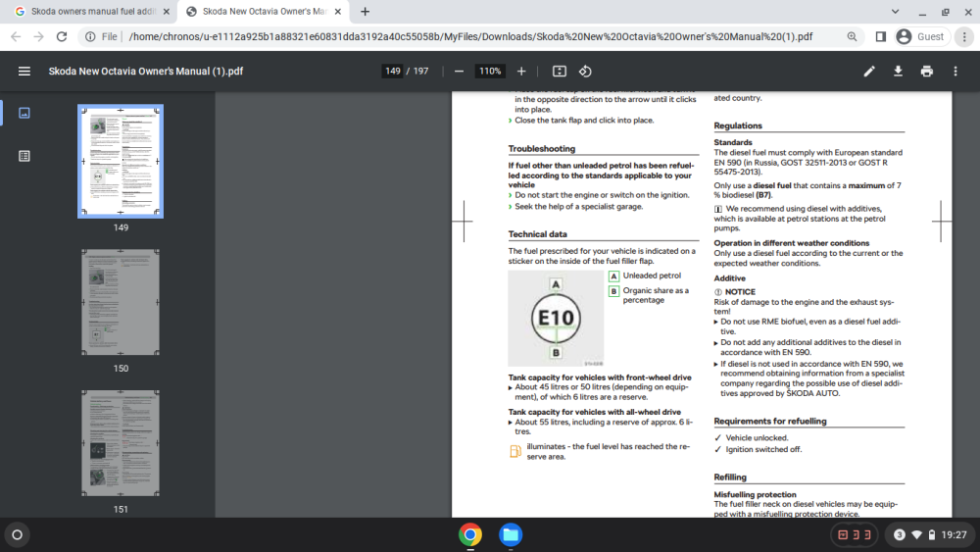Click the fuel reserve warning lamp icon
Image resolution: width=980 pixels, height=552 pixels.
pos(515,451)
